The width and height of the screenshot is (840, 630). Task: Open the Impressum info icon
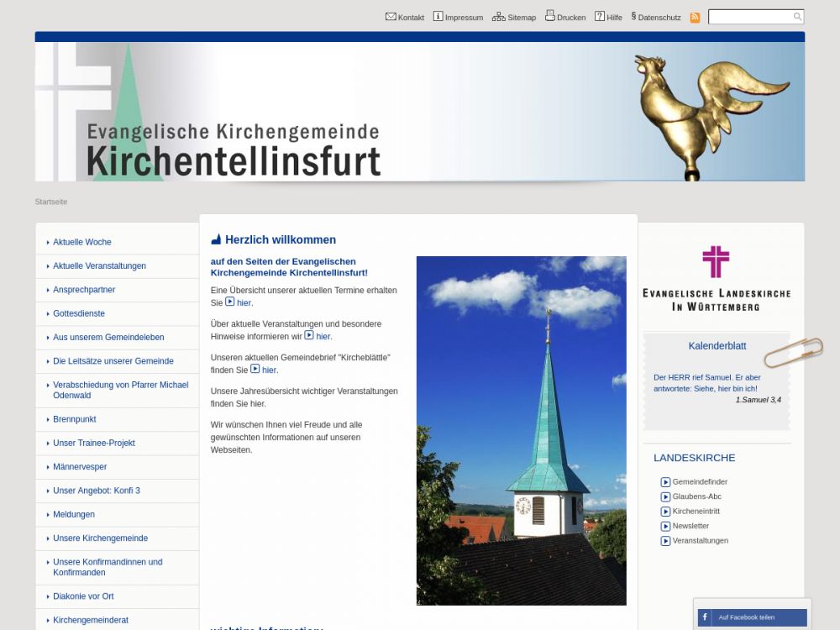click(x=438, y=16)
